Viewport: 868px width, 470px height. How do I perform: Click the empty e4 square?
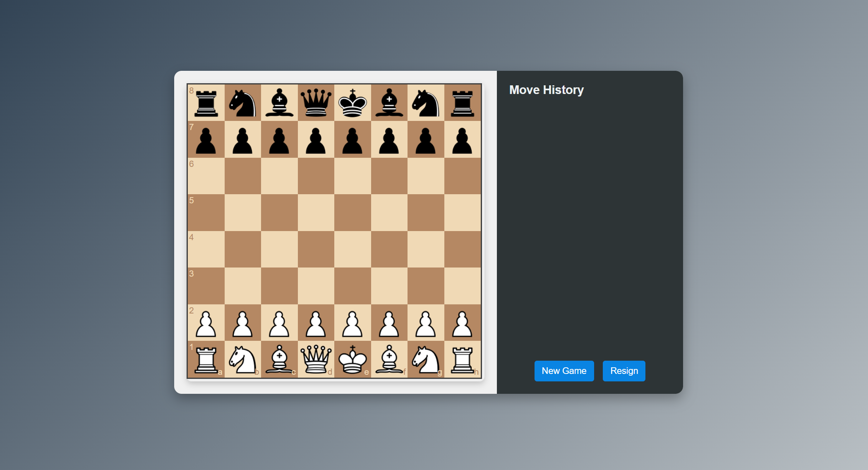pyautogui.click(x=352, y=249)
